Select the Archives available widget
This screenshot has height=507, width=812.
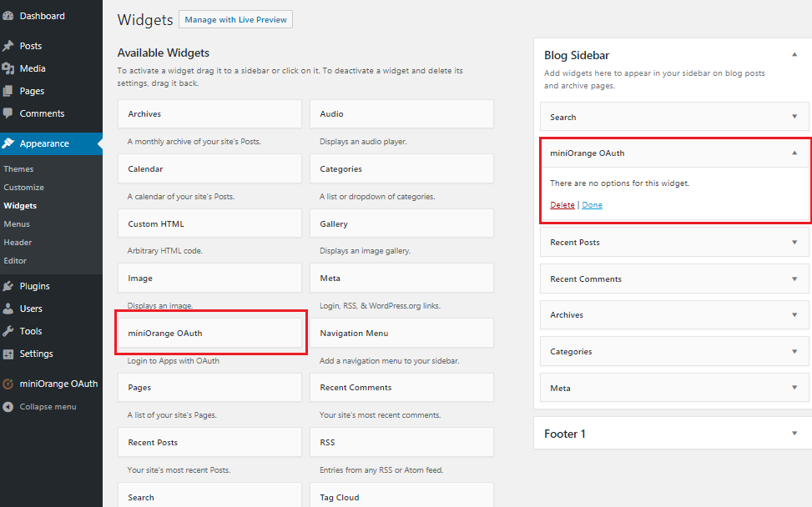(x=209, y=113)
